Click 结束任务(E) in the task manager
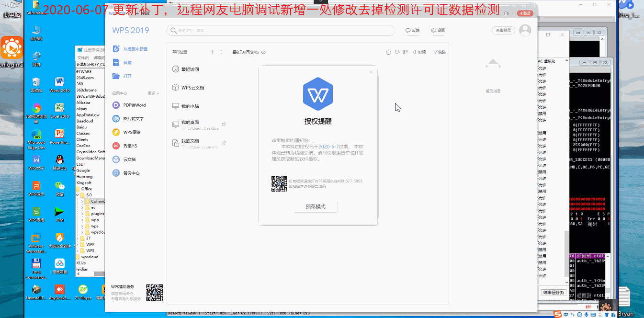 [554, 292]
